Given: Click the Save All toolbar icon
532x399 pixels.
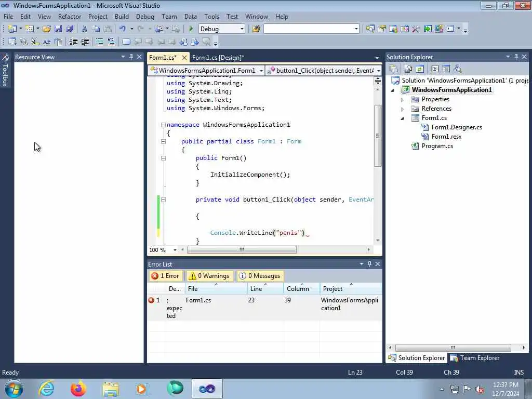Looking at the screenshot, I should (x=70, y=29).
